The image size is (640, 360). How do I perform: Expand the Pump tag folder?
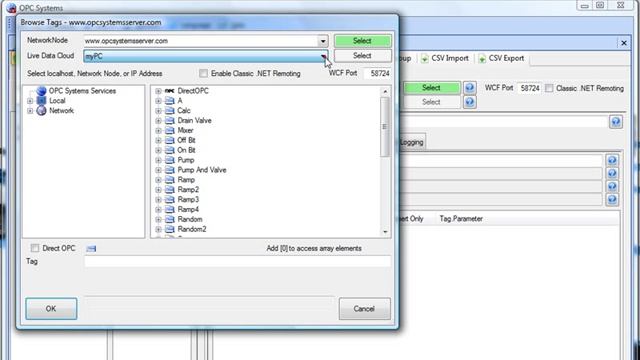[x=158, y=160]
